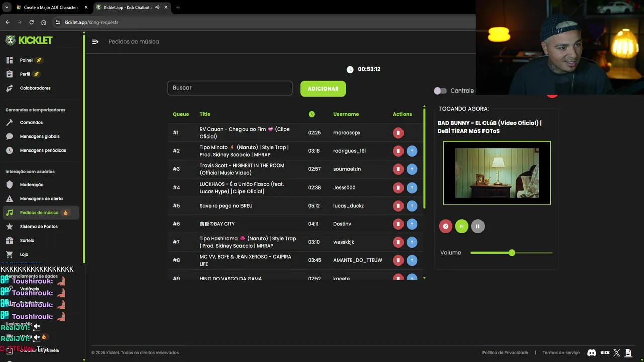Move CAIPIRA LIFE song up the queue

[x=412, y=260]
